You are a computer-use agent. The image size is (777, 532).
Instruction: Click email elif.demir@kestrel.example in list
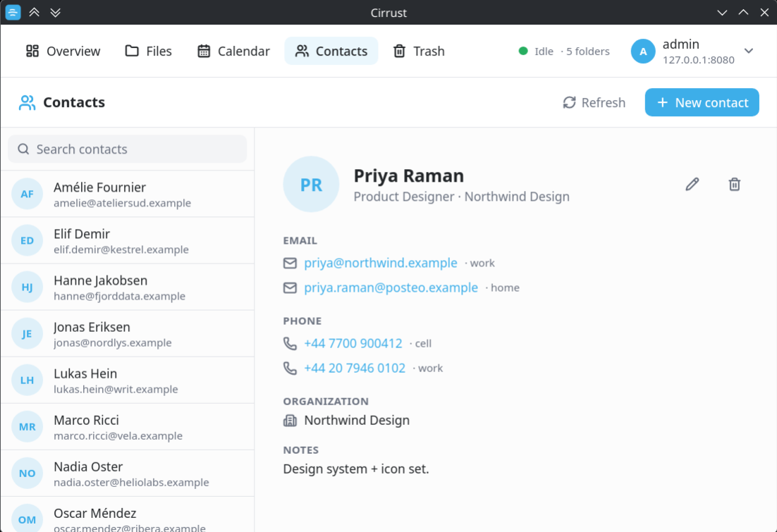point(121,249)
